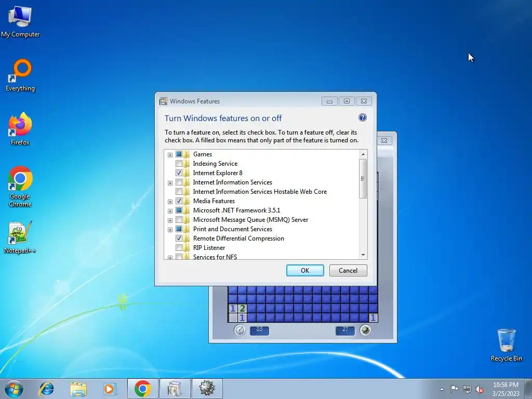Open the My Computer desktop icon

click(x=20, y=22)
